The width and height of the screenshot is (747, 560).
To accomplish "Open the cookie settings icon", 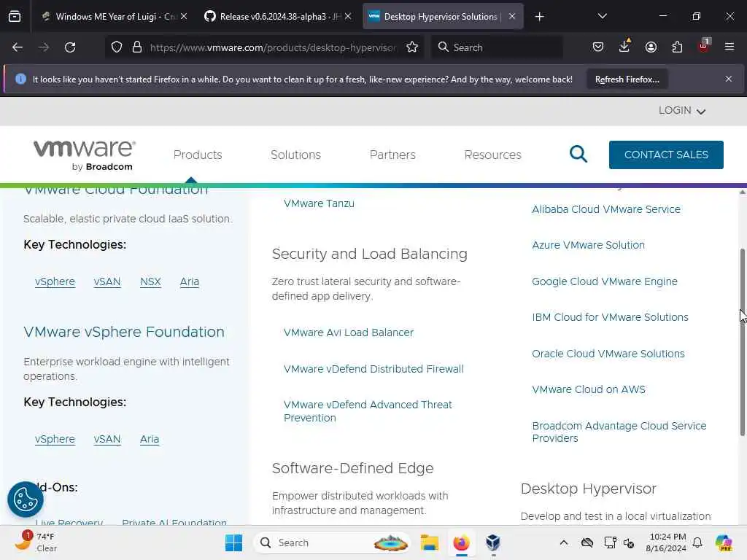I will (26, 499).
